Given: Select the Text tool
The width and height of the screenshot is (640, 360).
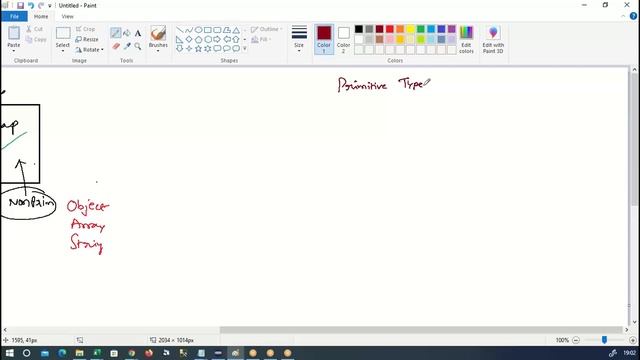Looking at the screenshot, I should [x=138, y=33].
